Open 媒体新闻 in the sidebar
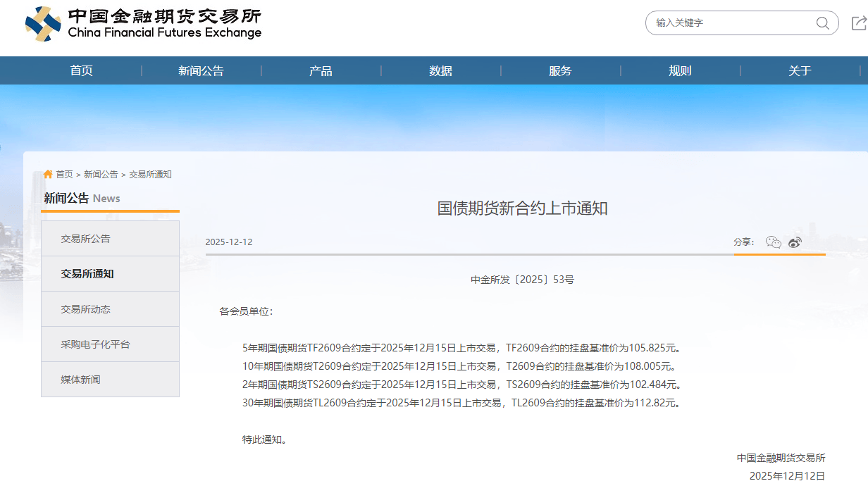 click(80, 380)
